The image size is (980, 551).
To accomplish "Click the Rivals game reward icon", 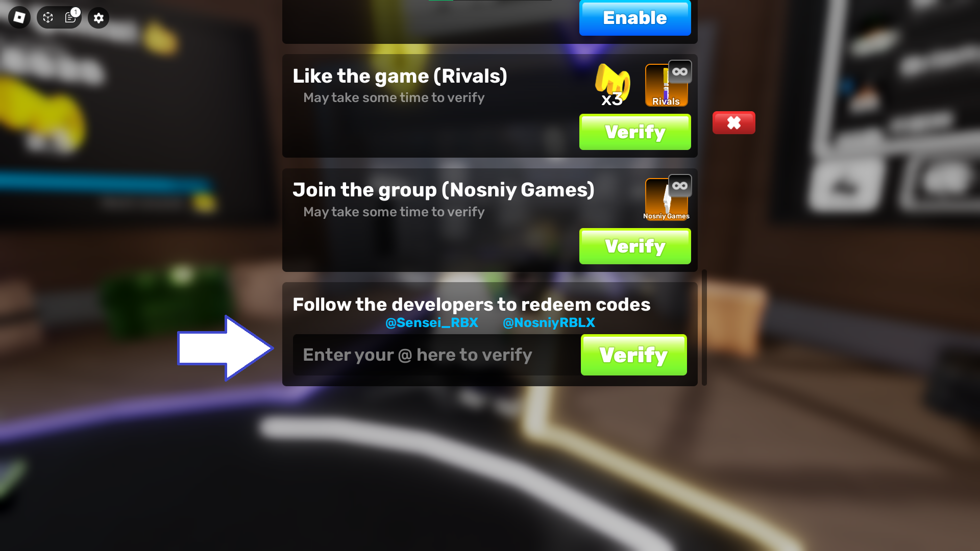I will pyautogui.click(x=665, y=84).
